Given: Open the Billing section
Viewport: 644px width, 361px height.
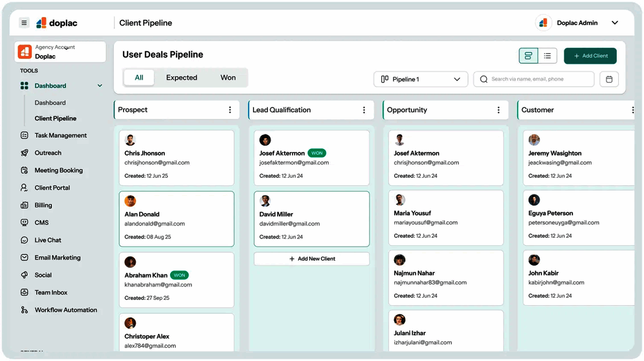Looking at the screenshot, I should (43, 205).
